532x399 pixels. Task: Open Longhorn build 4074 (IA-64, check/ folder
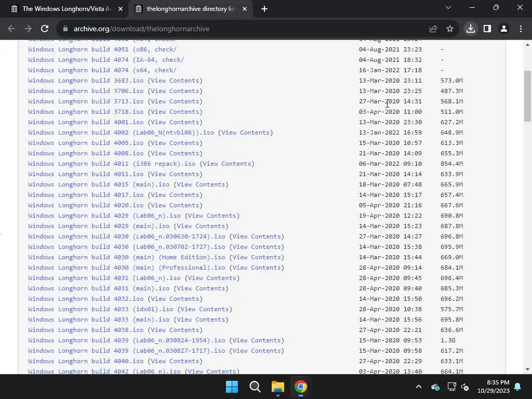pyautogui.click(x=106, y=60)
